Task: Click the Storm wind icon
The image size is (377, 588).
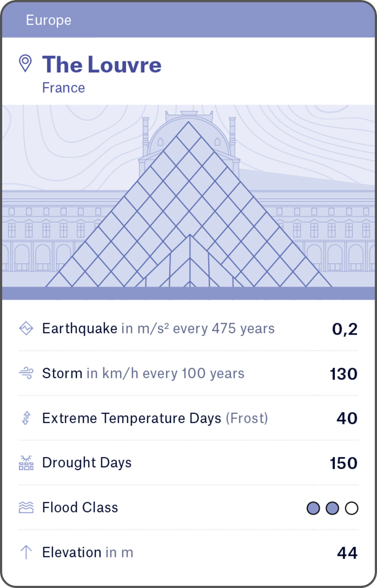Action: tap(26, 373)
